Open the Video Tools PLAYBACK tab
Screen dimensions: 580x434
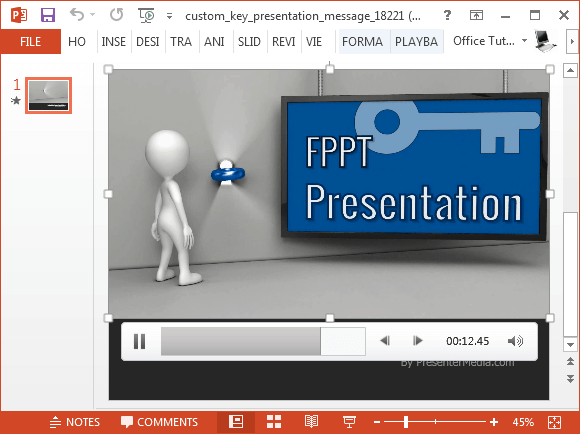coord(417,41)
